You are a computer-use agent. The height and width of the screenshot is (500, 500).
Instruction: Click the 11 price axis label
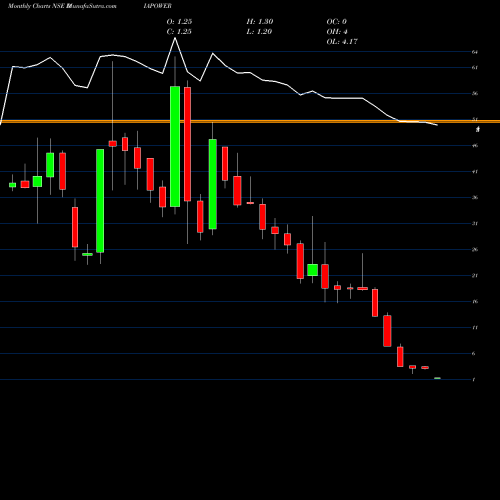(475, 328)
